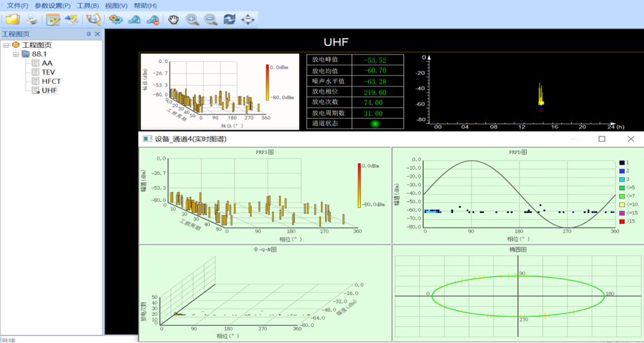Click the zoom in magnifier icon
This screenshot has width=644, height=343.
point(192,19)
